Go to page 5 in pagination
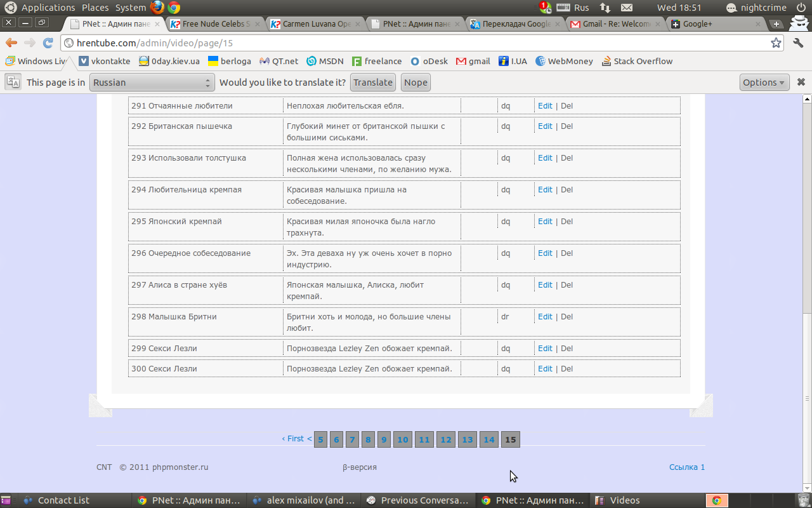 (x=320, y=439)
